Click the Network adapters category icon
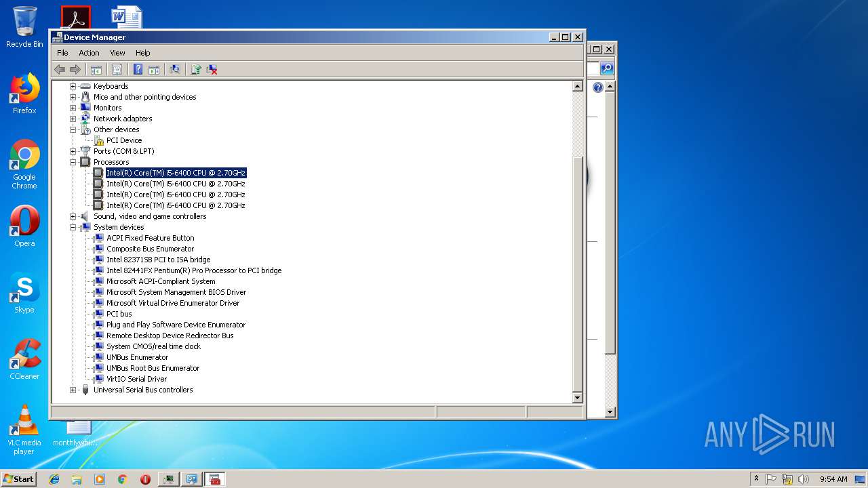This screenshot has width=868, height=488. click(85, 119)
